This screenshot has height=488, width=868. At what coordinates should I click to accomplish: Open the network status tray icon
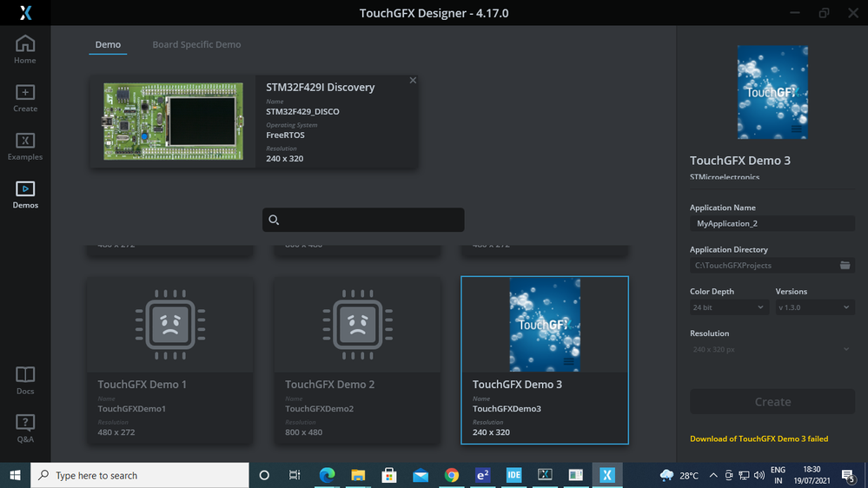click(x=744, y=475)
